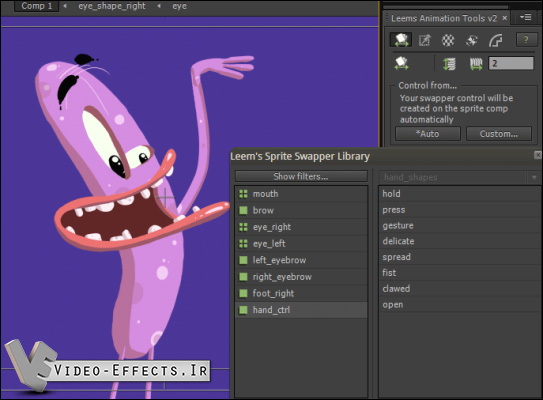543x400 pixels.
Task: Close Leem's Sprite Swapper Library window
Action: tap(538, 155)
